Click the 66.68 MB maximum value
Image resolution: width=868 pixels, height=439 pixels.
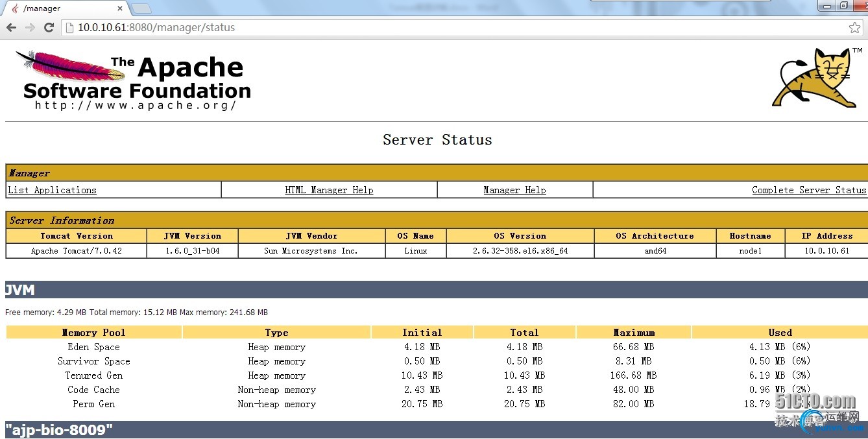click(634, 347)
